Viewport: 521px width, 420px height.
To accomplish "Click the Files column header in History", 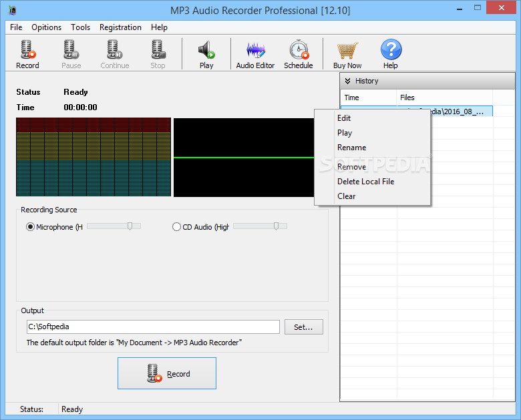I will (445, 97).
